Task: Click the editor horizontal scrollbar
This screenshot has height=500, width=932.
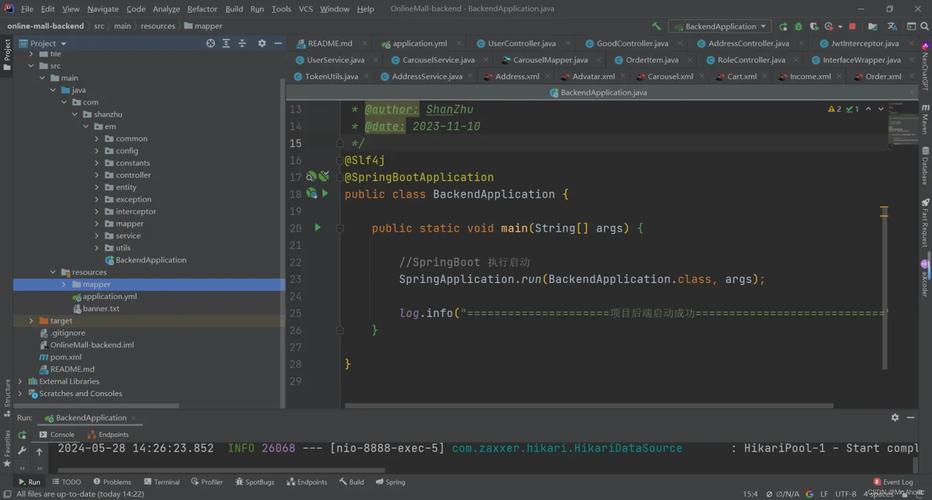Action: [x=588, y=406]
